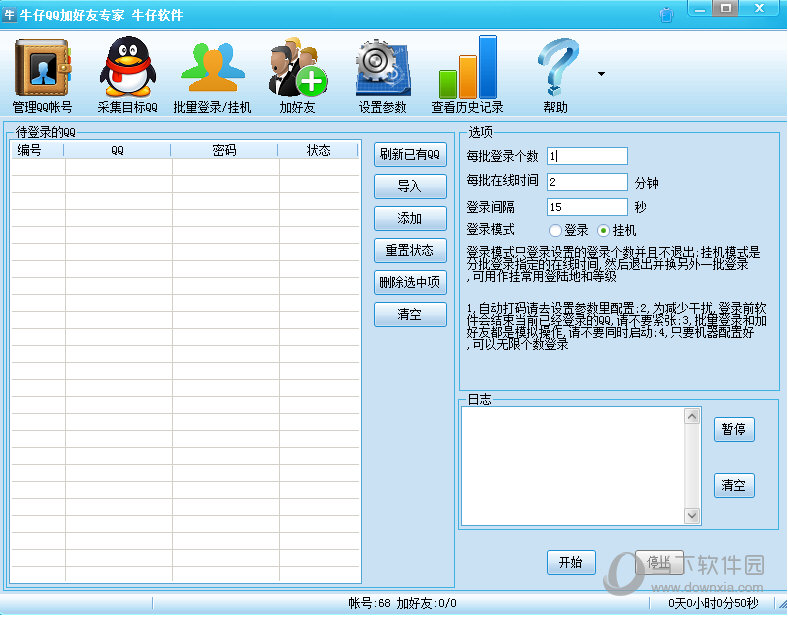Screen dimensions: 788x617
Task: Click the 日志 scrollbar up arrow
Action: 692,416
